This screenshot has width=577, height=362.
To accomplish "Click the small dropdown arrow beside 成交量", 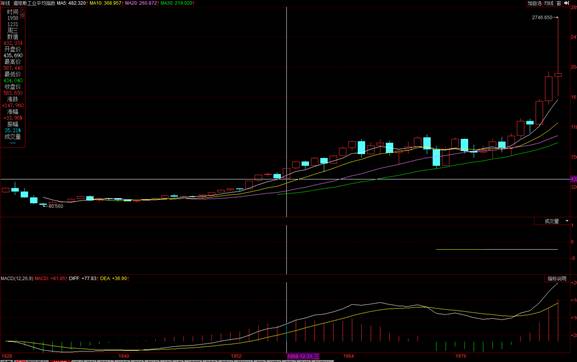I will (x=567, y=221).
